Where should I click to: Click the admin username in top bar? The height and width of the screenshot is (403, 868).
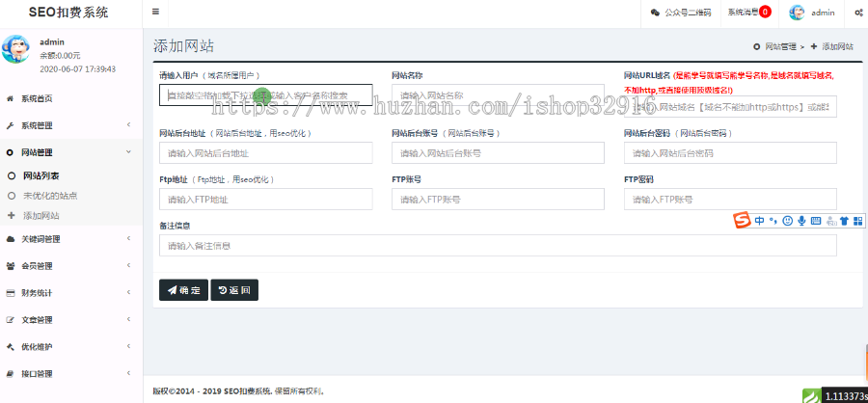click(x=823, y=13)
